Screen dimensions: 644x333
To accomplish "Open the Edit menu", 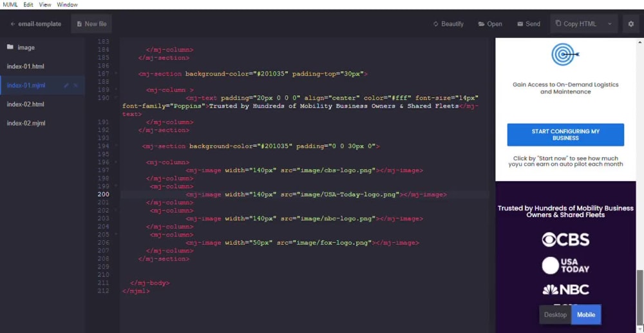I will [x=28, y=5].
